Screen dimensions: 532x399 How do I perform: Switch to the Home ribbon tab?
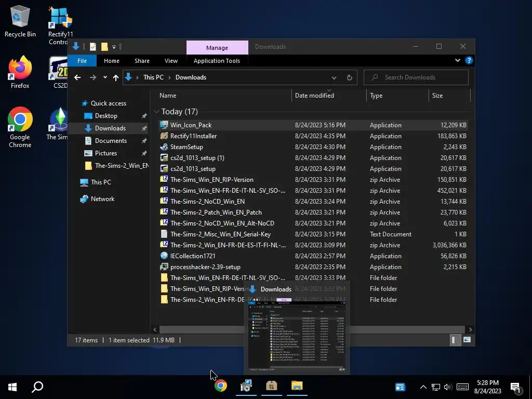coord(112,61)
